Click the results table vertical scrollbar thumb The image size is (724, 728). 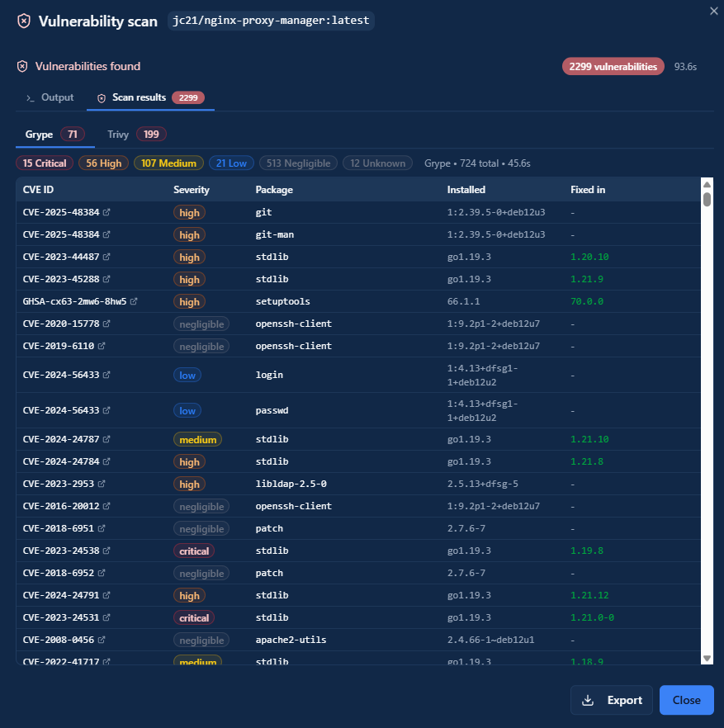click(x=707, y=199)
